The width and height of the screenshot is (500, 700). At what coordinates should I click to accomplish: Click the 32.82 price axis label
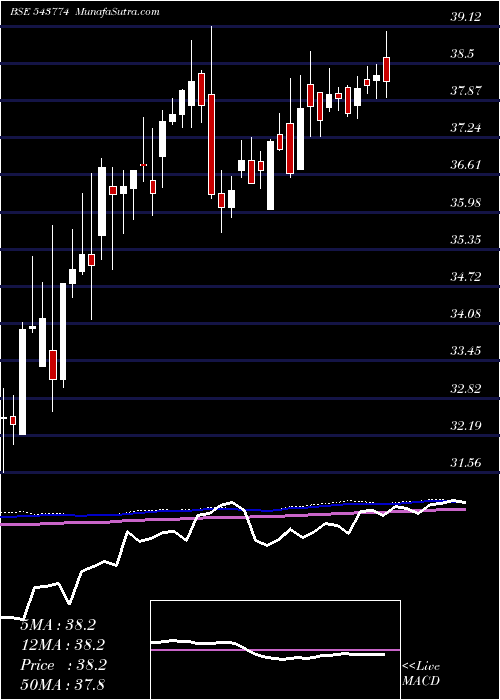pyautogui.click(x=467, y=389)
